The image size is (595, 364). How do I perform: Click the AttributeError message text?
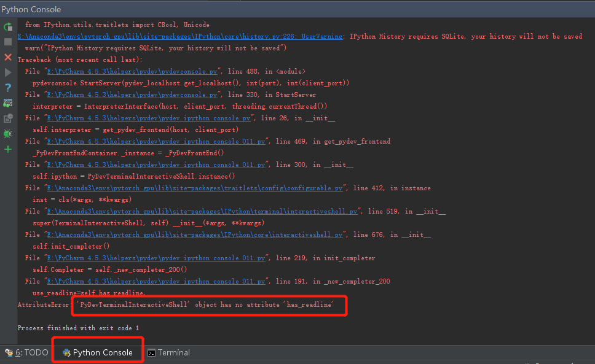tap(209, 304)
